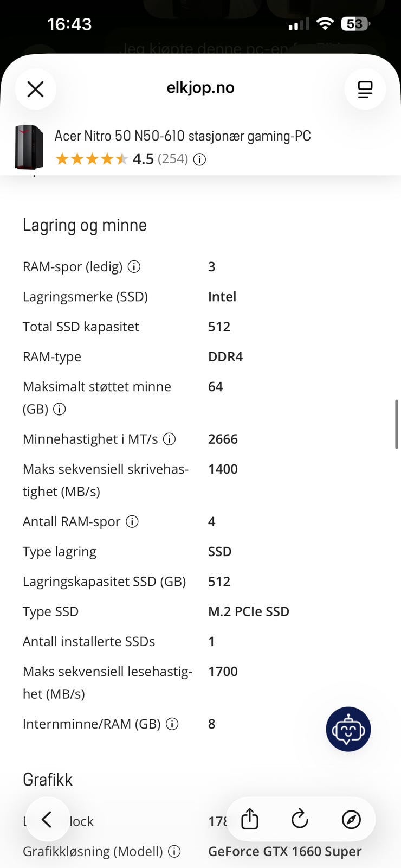This screenshot has height=868, width=401.
Task: Show info for Minnehastighet i MT/s
Action: pyautogui.click(x=170, y=439)
